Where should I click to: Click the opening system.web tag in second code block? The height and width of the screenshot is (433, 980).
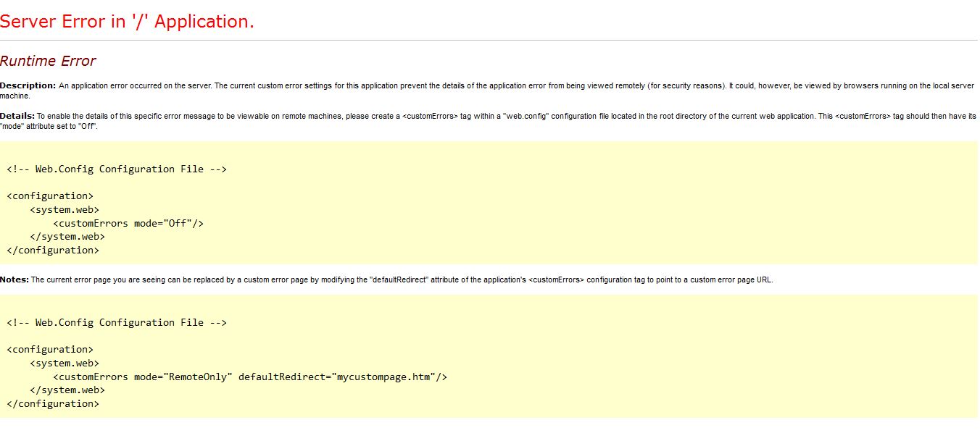click(x=65, y=363)
